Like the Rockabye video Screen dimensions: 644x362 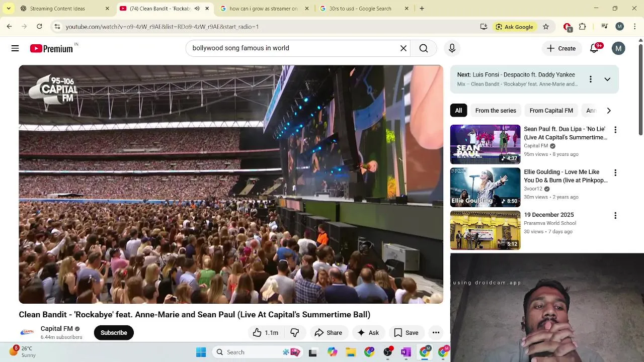coord(265,333)
